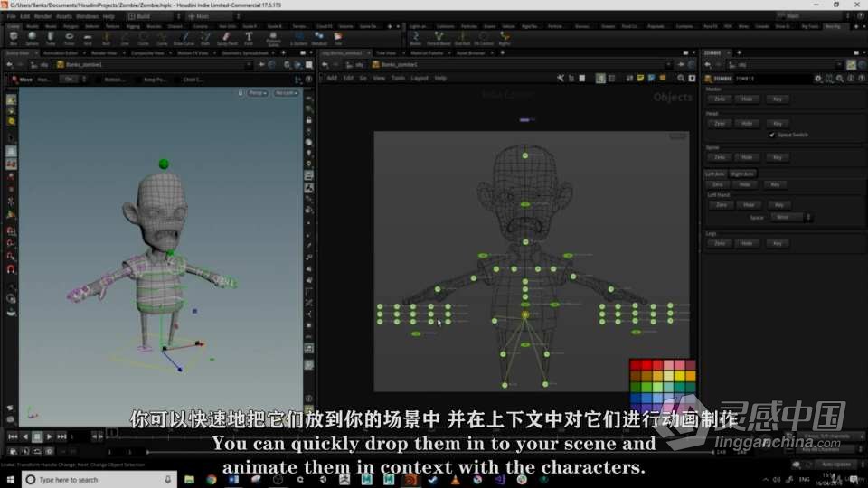Select the Torus shelf tool
868x488 pixels.
pos(70,38)
